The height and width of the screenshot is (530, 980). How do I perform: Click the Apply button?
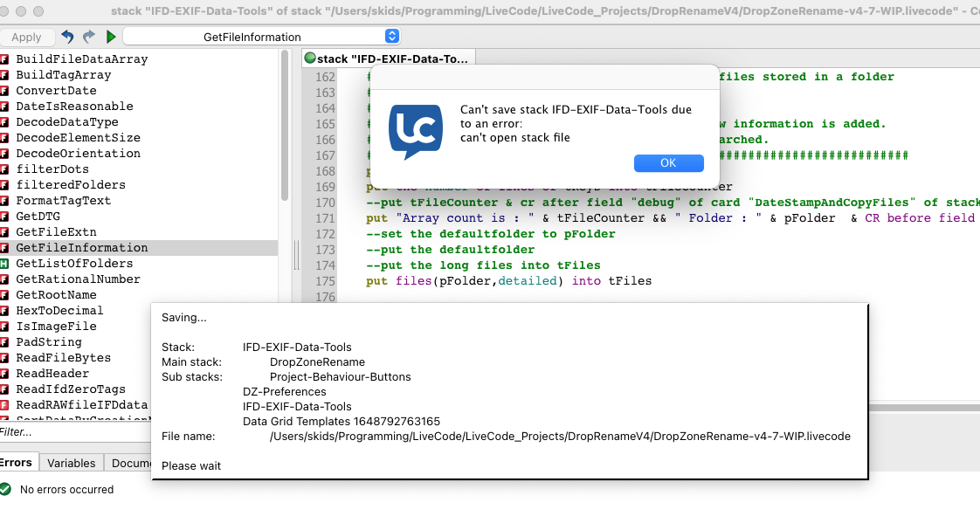coord(26,37)
